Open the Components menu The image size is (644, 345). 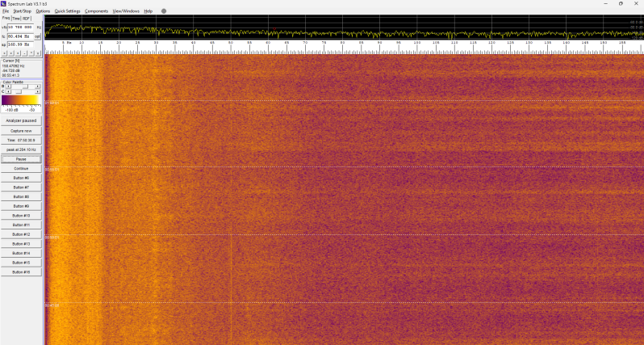[97, 11]
